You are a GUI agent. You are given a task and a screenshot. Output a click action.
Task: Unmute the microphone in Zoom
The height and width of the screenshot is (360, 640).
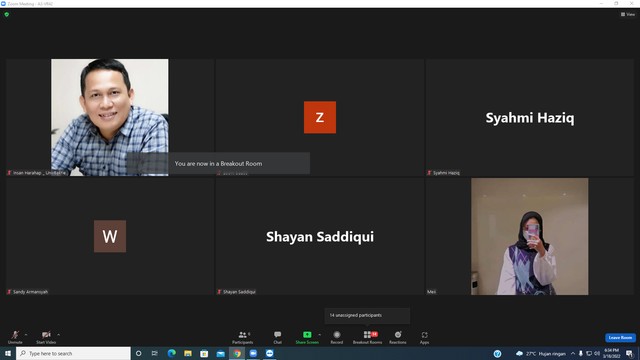pos(15,337)
